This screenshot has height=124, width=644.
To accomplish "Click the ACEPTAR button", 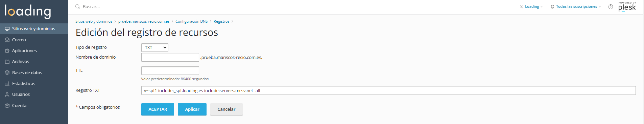I will (x=158, y=109).
